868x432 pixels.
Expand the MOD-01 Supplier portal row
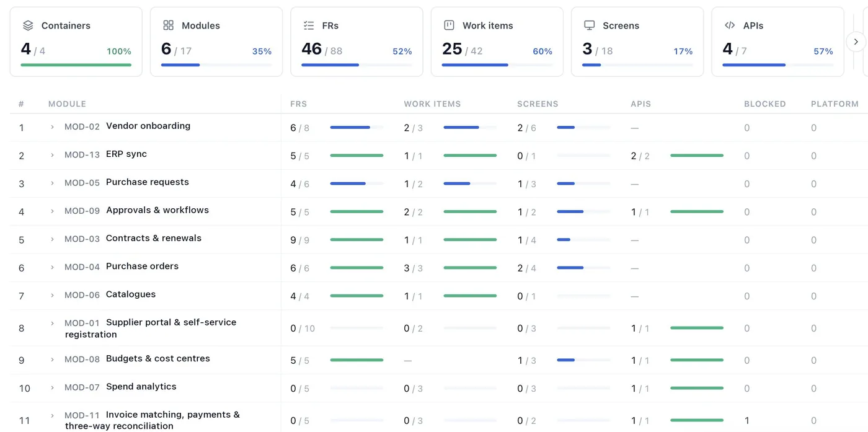click(x=53, y=323)
